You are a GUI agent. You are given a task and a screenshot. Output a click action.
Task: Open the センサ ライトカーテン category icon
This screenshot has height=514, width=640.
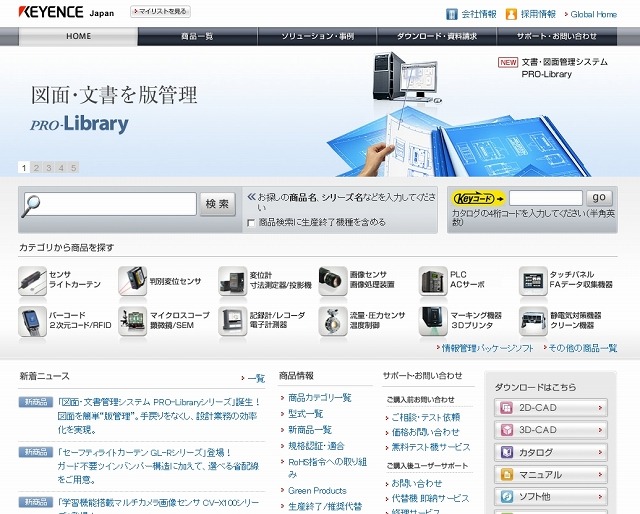point(32,280)
